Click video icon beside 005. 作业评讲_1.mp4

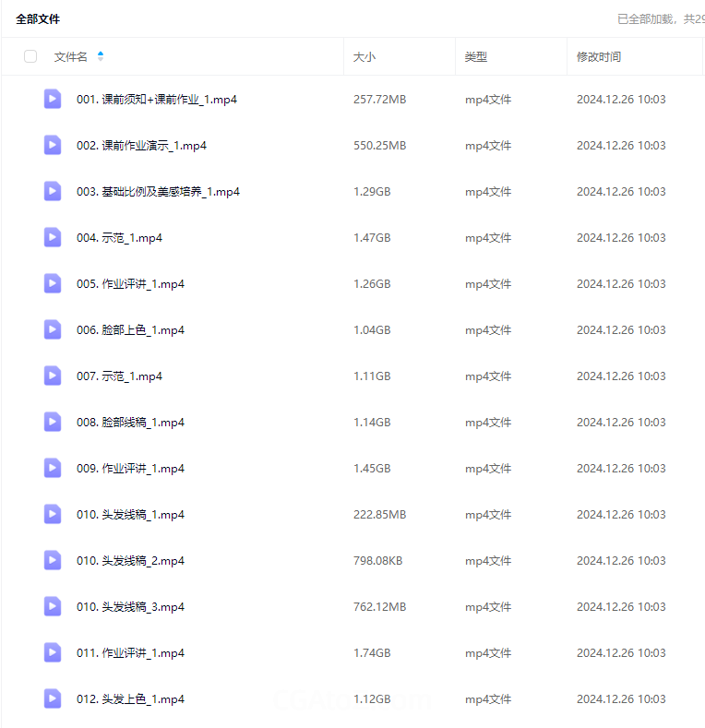click(53, 284)
